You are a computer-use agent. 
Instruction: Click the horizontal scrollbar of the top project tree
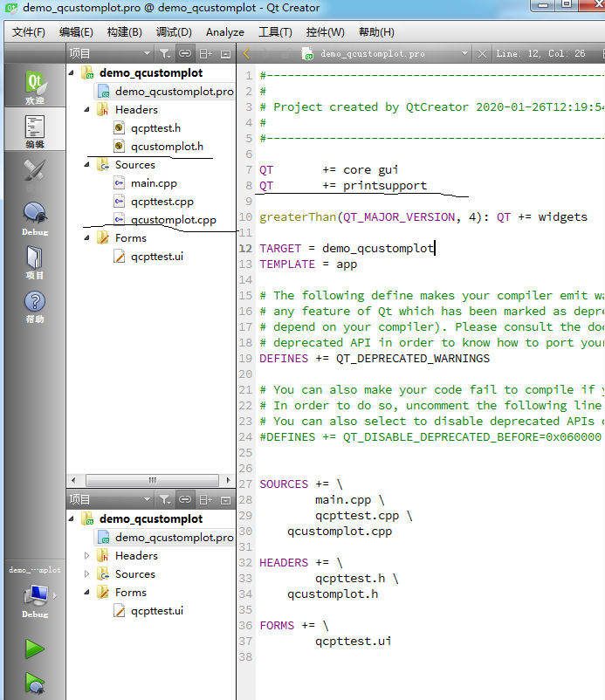(152, 480)
